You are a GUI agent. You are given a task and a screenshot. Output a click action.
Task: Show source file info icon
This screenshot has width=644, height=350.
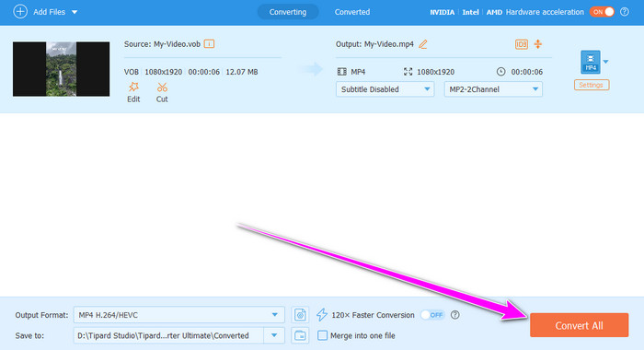(x=209, y=43)
